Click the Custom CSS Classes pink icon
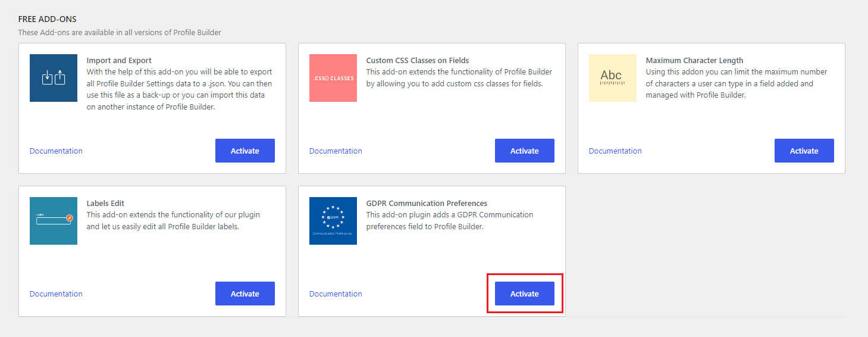 pos(333,78)
